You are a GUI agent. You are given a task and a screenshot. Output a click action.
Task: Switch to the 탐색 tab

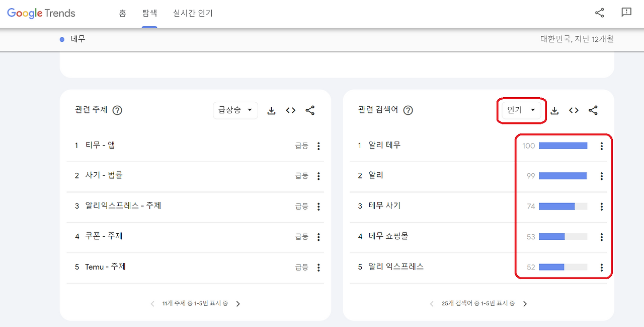pos(149,14)
